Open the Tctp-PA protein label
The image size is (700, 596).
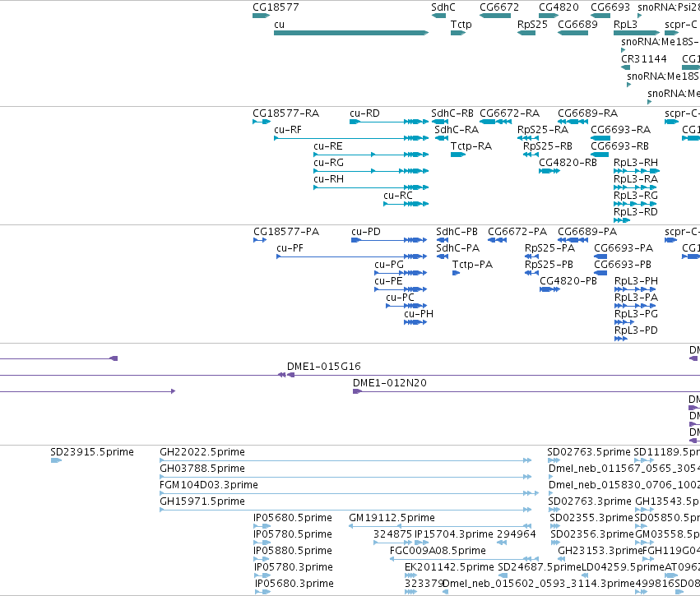pyautogui.click(x=472, y=265)
